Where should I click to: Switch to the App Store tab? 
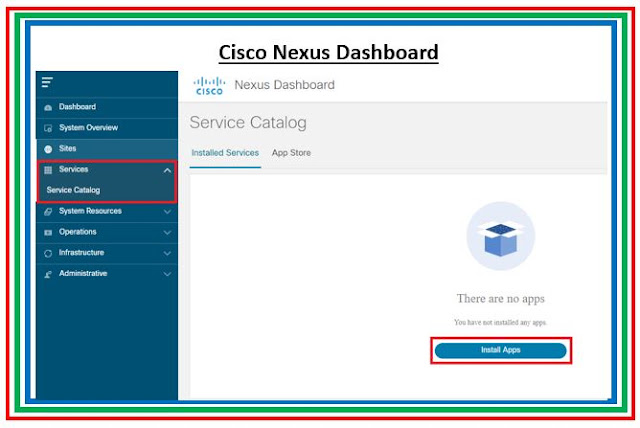coord(291,153)
